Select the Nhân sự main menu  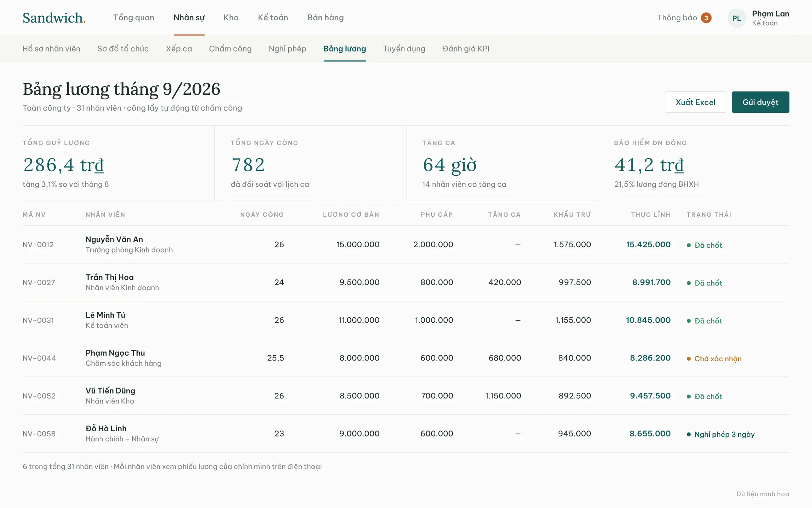tap(189, 18)
